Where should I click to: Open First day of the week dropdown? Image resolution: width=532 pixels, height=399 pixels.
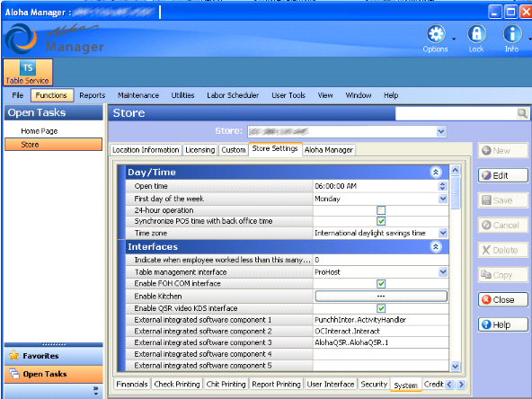[443, 199]
